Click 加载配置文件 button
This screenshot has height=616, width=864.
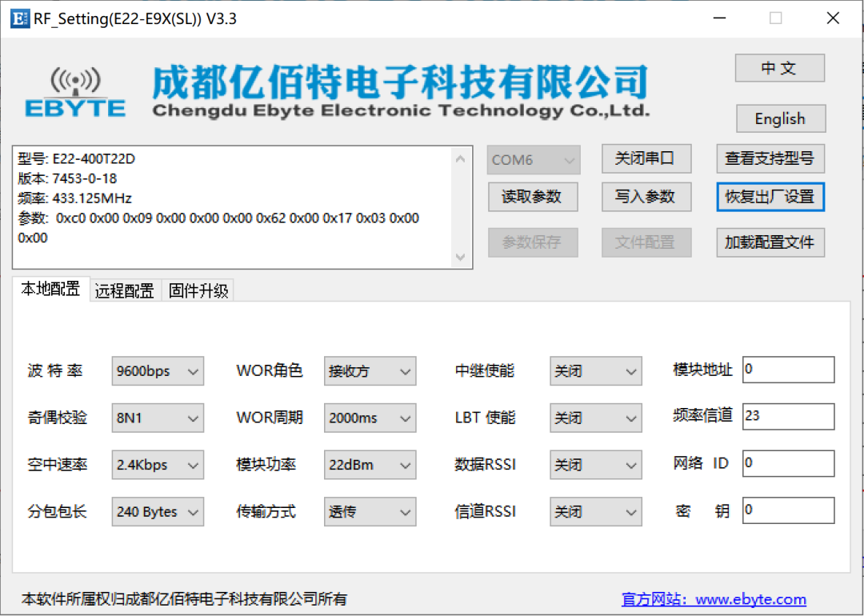(x=770, y=242)
